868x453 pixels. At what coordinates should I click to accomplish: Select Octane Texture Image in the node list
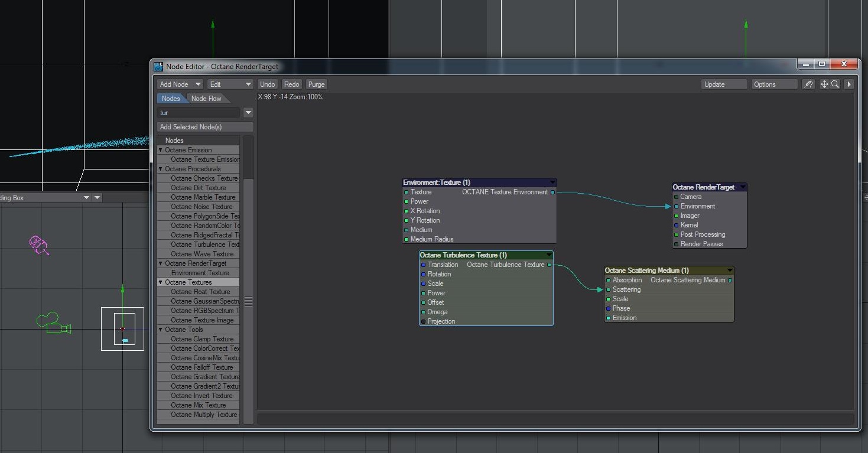point(199,320)
